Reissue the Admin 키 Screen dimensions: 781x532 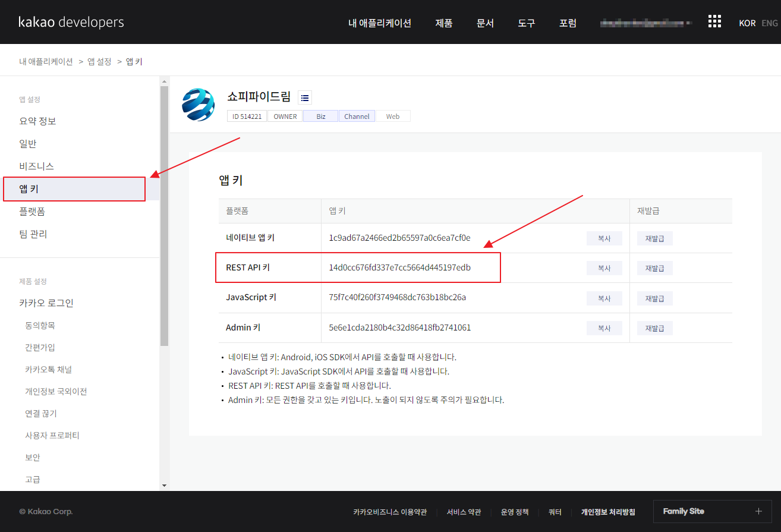tap(655, 328)
